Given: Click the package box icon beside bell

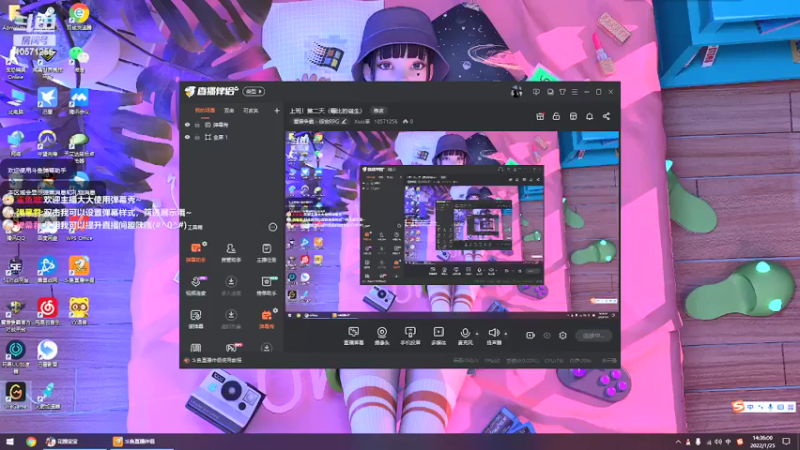Looking at the screenshot, I should point(573,116).
